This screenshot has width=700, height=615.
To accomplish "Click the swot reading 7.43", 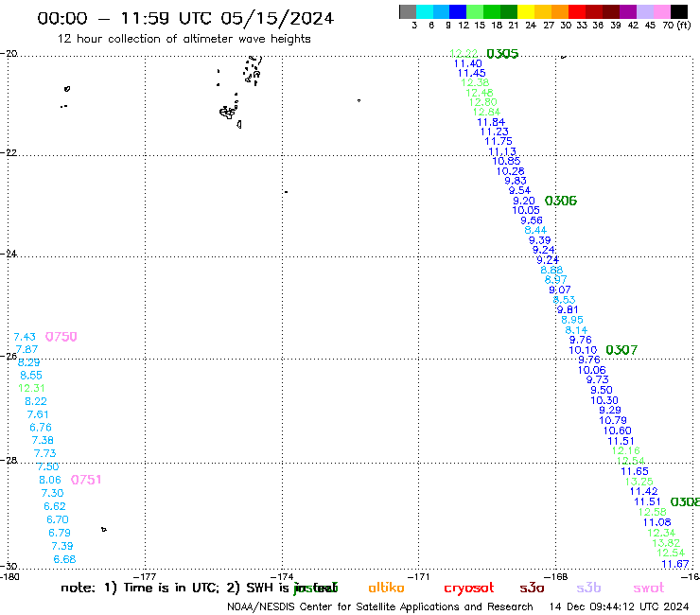I will coord(25,337).
